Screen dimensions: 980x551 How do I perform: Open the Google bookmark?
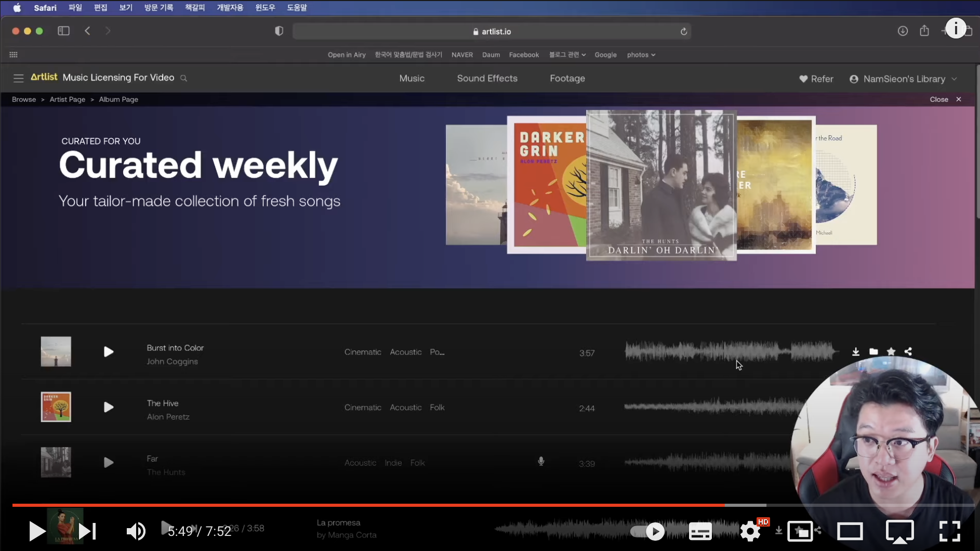pos(605,55)
